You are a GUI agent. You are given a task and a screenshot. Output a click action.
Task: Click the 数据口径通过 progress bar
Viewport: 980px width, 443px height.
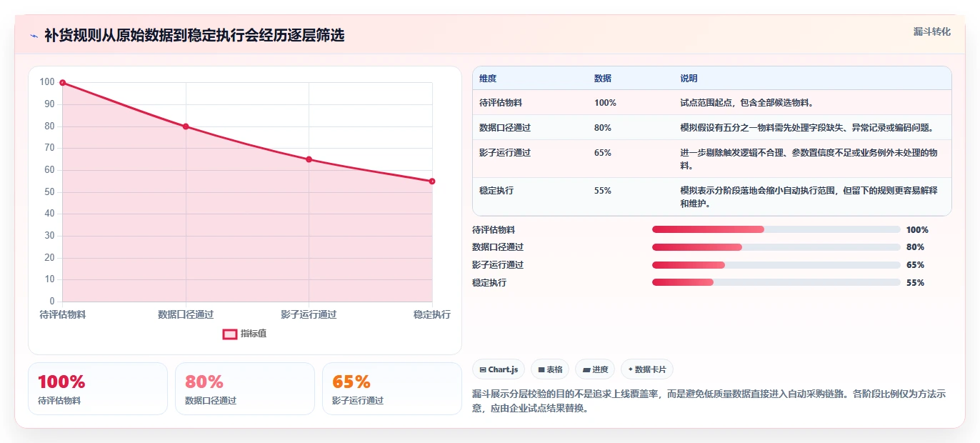click(x=776, y=247)
